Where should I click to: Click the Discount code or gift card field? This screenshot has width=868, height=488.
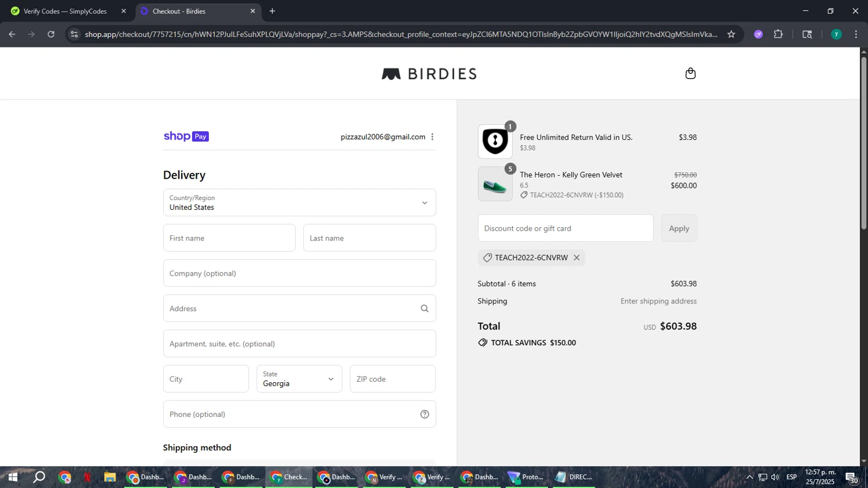pos(566,228)
